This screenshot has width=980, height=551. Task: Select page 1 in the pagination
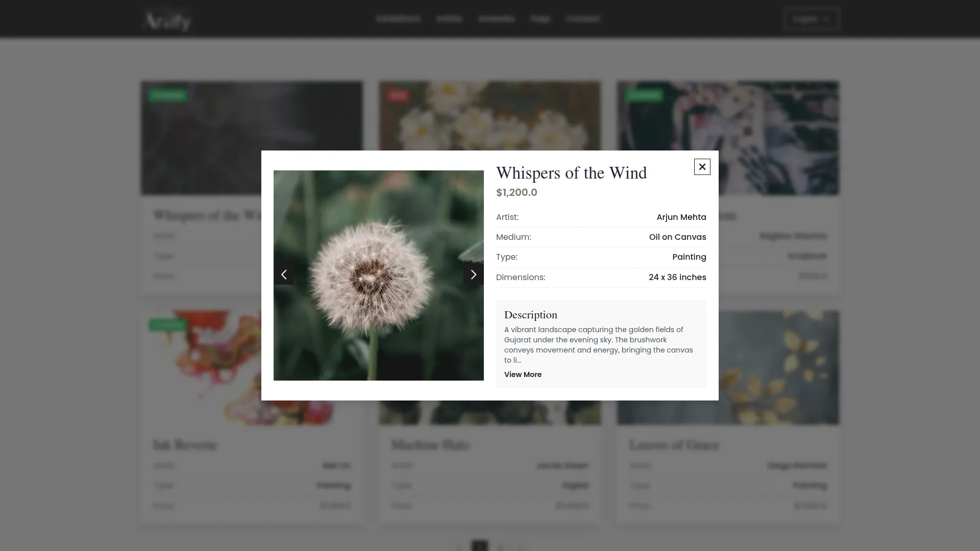pos(479,546)
